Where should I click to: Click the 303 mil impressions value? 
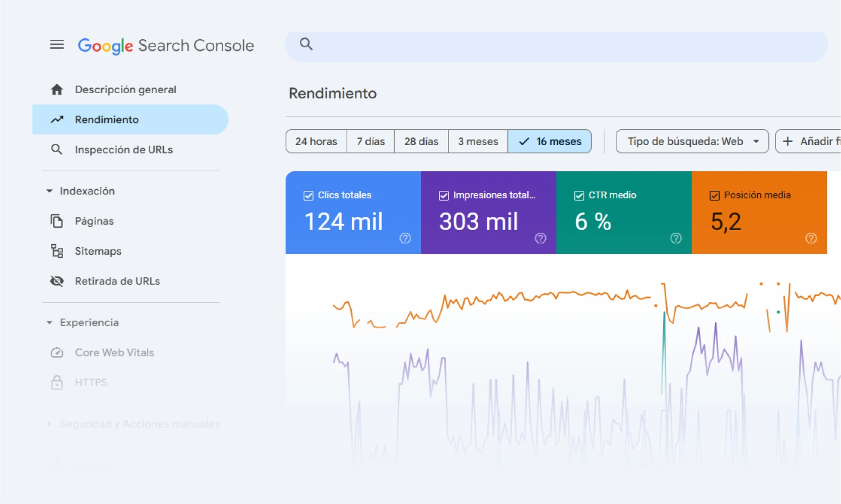coord(479,222)
